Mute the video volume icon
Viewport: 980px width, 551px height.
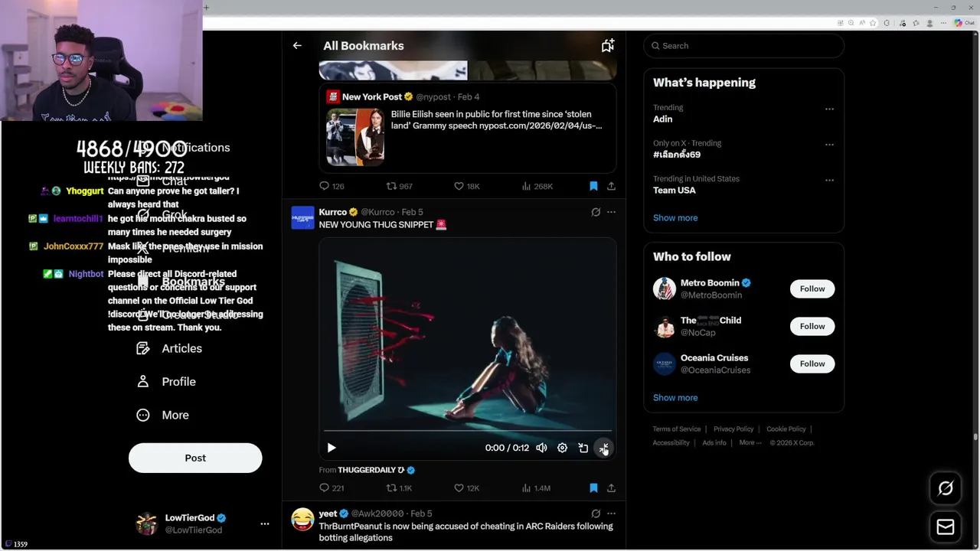[x=541, y=448]
